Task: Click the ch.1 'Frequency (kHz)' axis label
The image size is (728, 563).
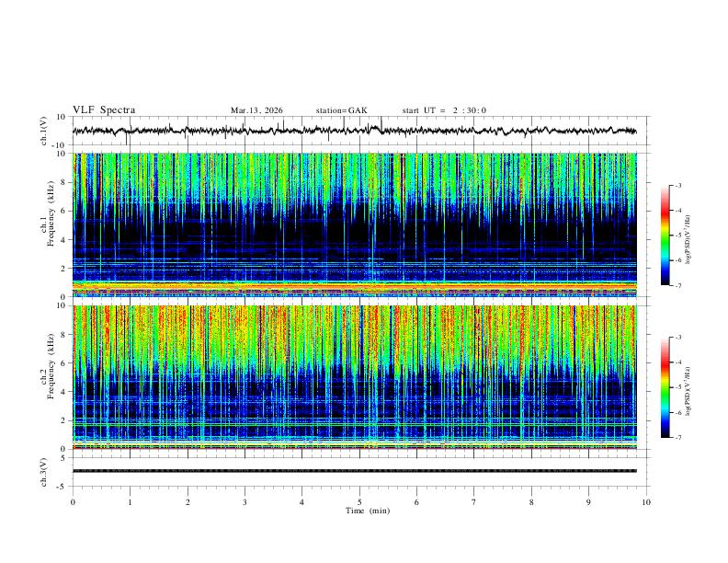Action: click(51, 213)
